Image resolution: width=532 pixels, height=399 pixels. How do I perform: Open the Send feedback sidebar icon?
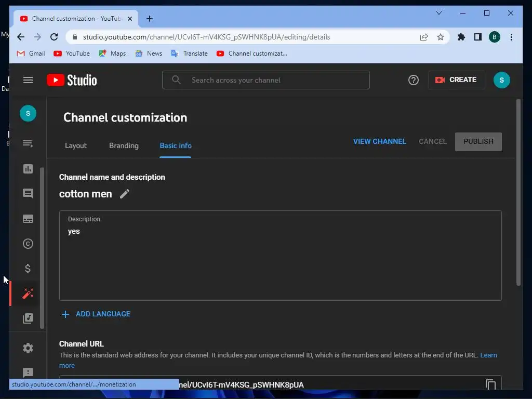point(28,373)
